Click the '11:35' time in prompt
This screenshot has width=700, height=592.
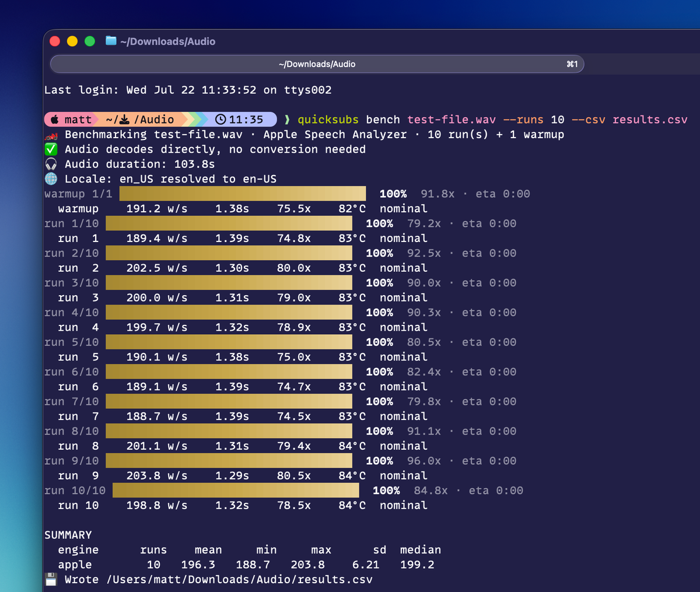click(x=246, y=120)
